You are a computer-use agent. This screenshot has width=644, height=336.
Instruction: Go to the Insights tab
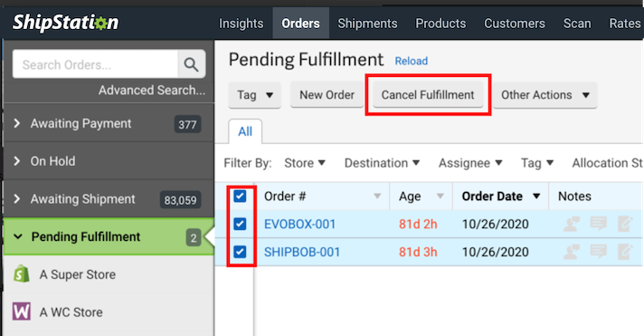coord(241,24)
